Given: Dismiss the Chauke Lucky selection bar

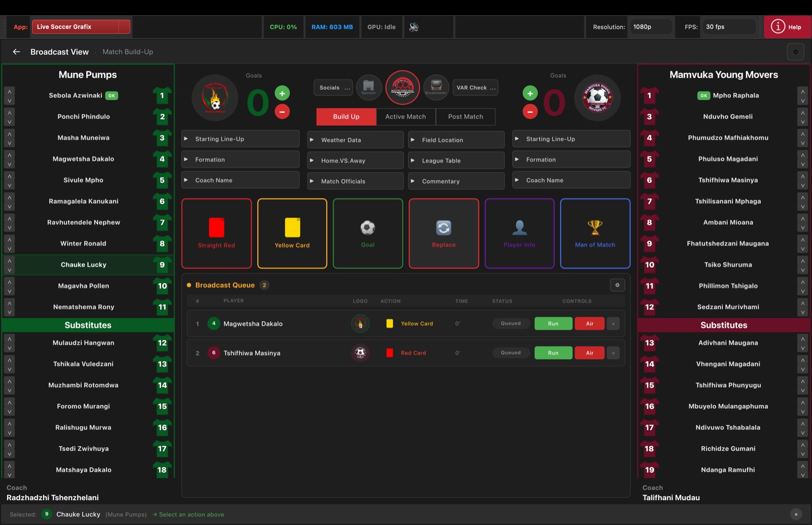Looking at the screenshot, I should pyautogui.click(x=796, y=514).
